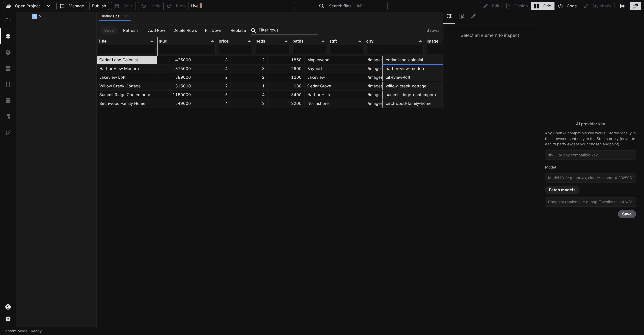Sort by Title column arrow
This screenshot has width=644, height=335.
(152, 41)
